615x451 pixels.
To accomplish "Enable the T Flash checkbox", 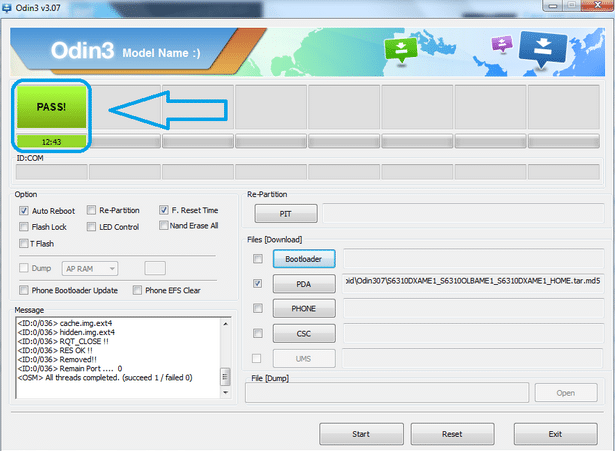I will (24, 244).
